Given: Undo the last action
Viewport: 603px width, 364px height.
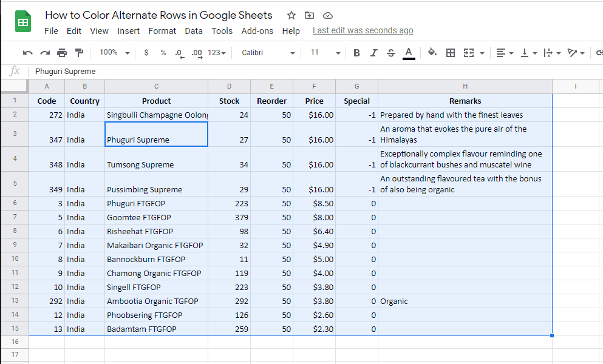Looking at the screenshot, I should (27, 52).
